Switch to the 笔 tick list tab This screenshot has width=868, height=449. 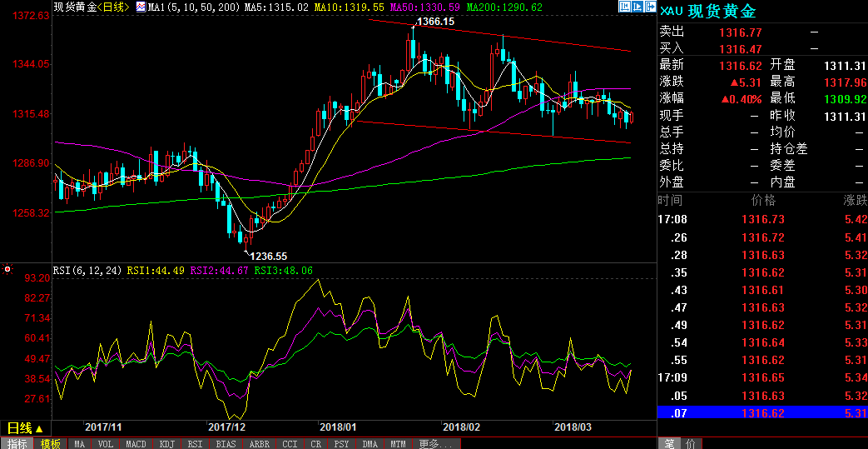click(x=669, y=443)
